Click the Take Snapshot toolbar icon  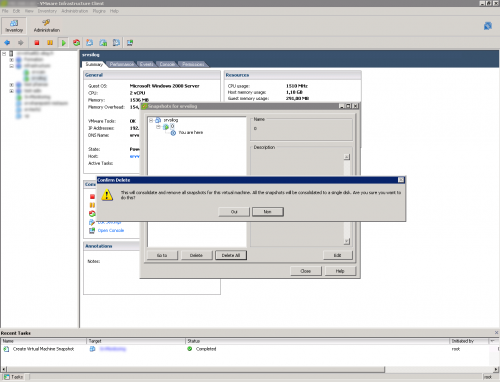pyautogui.click(x=90, y=43)
